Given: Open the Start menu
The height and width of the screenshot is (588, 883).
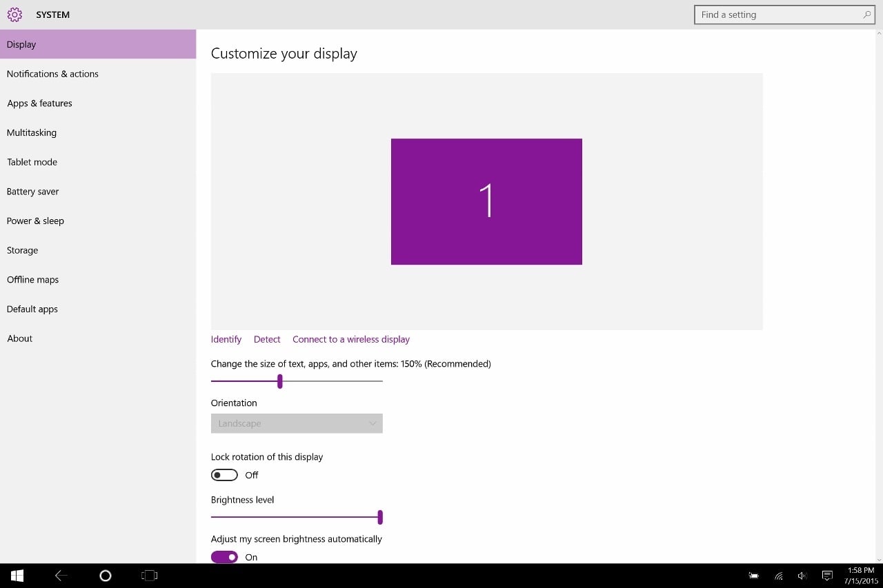Looking at the screenshot, I should tap(17, 575).
